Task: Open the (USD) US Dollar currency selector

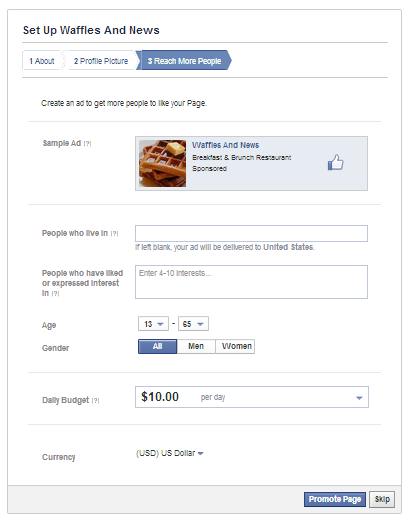Action: pyautogui.click(x=170, y=453)
